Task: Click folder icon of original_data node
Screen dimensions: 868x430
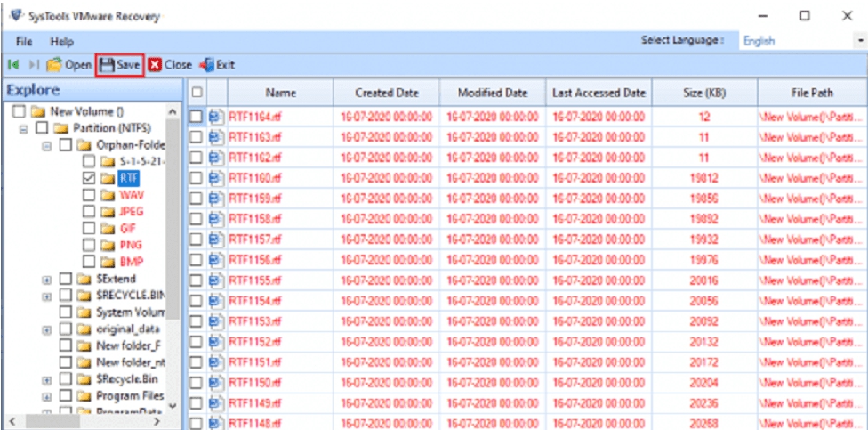Action: pos(84,329)
